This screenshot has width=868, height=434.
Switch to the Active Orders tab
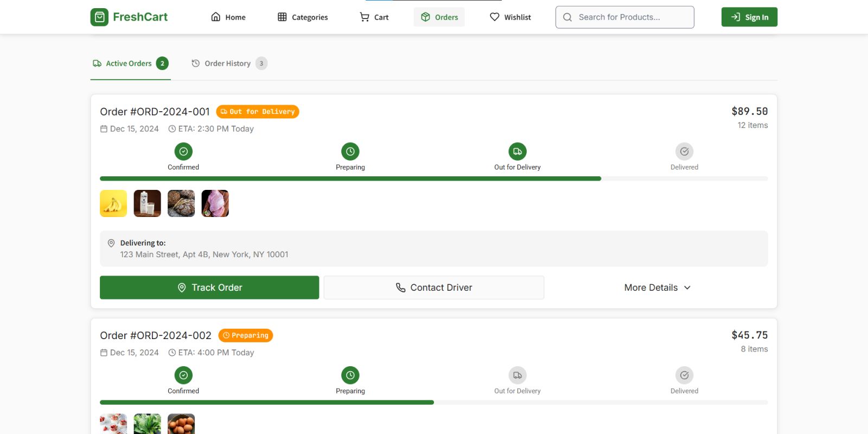[131, 63]
